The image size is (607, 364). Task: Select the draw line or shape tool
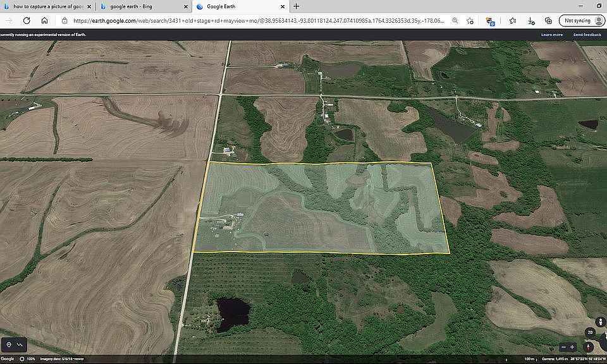coord(20,344)
